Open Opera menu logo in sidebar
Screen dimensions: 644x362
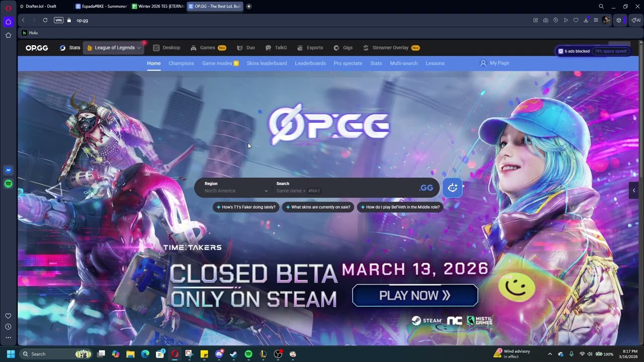click(8, 8)
